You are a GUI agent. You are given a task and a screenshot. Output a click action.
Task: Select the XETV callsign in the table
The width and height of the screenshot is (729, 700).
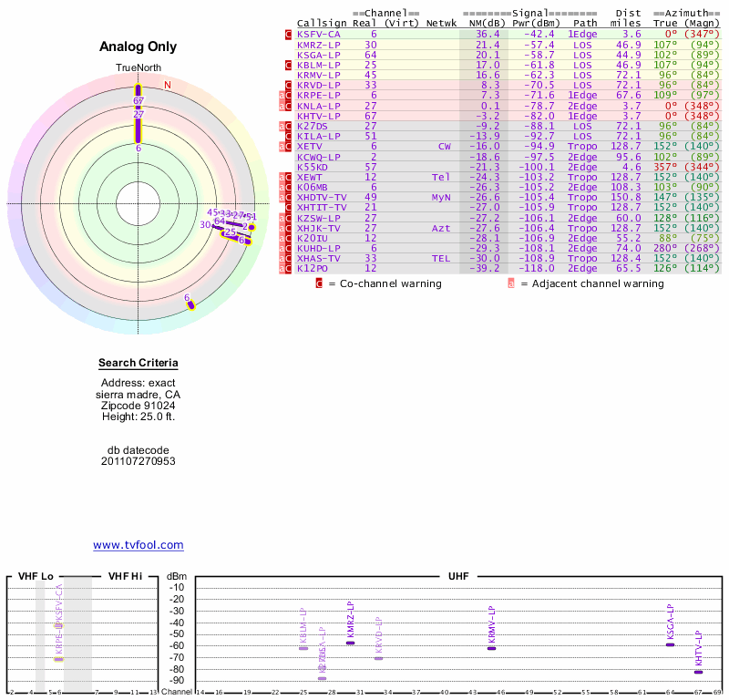310,146
